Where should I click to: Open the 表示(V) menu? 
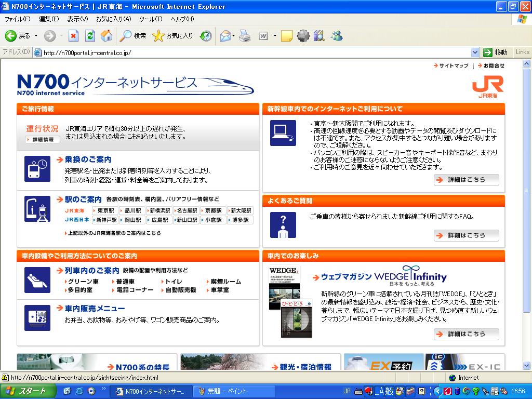coord(77,19)
